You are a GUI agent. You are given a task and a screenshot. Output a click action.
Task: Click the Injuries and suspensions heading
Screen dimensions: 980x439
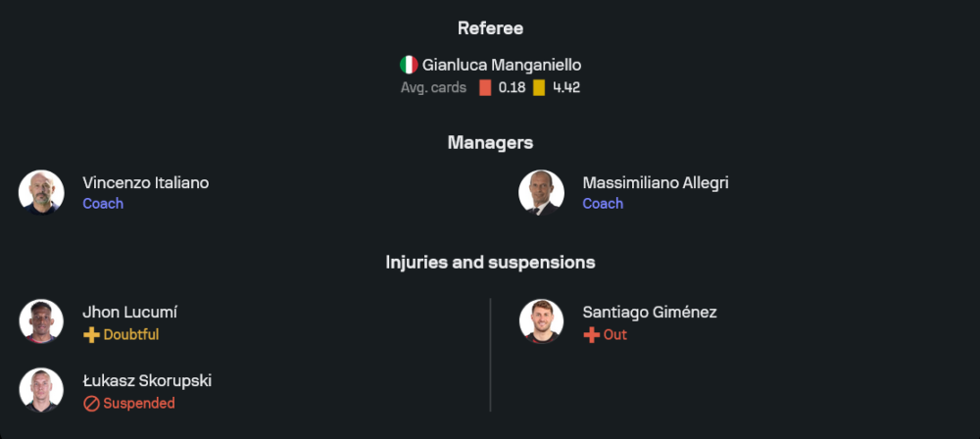point(490,262)
